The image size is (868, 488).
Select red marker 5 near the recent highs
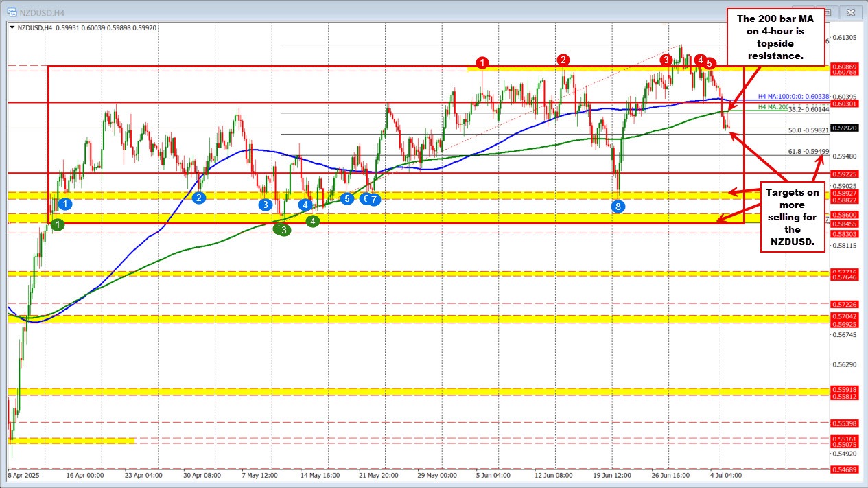point(709,64)
